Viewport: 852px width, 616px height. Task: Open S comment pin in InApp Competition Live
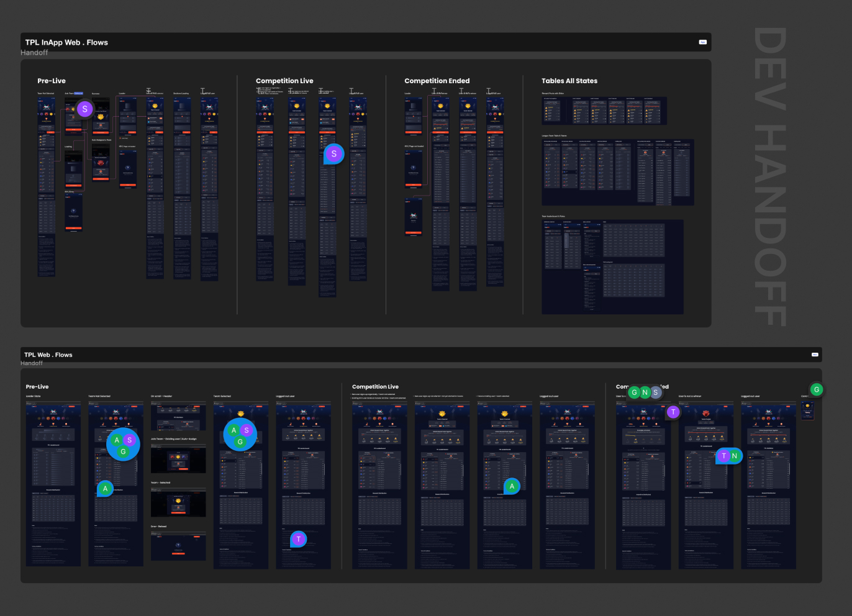pos(333,154)
